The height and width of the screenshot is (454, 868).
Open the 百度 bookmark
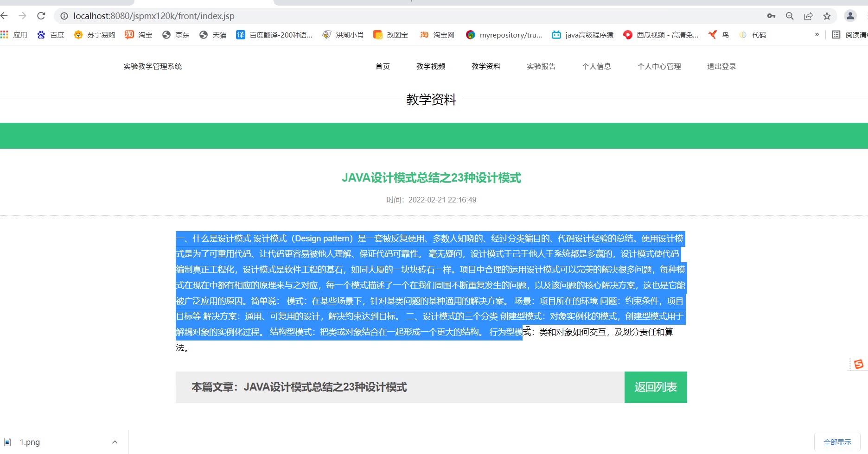[x=51, y=35]
